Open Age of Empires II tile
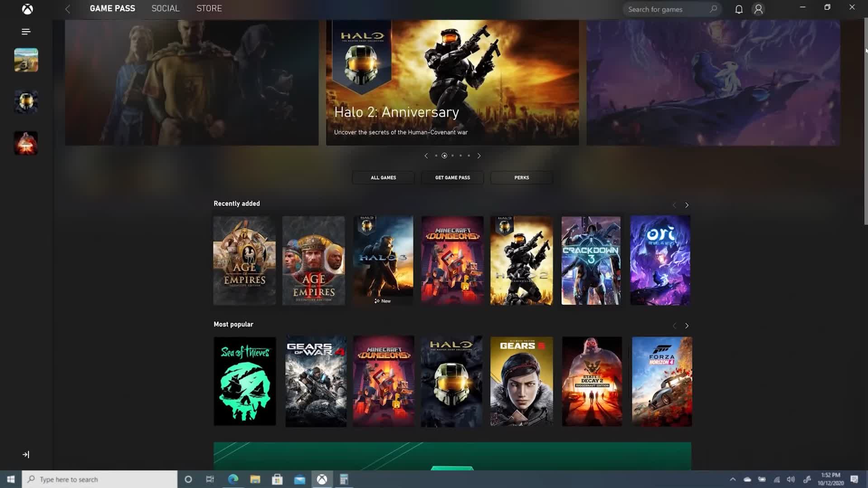This screenshot has height=488, width=868. (x=313, y=261)
